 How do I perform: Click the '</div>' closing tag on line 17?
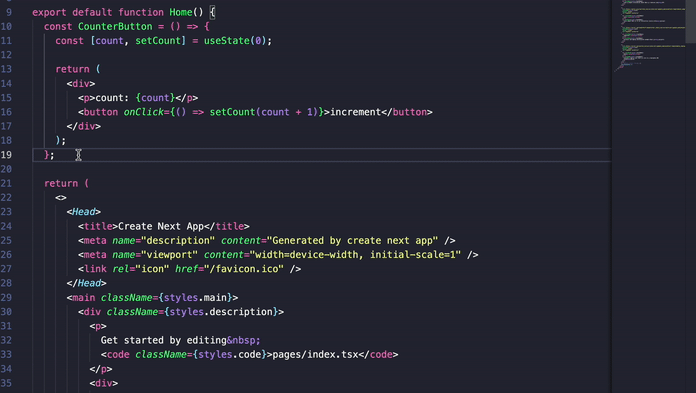(84, 126)
